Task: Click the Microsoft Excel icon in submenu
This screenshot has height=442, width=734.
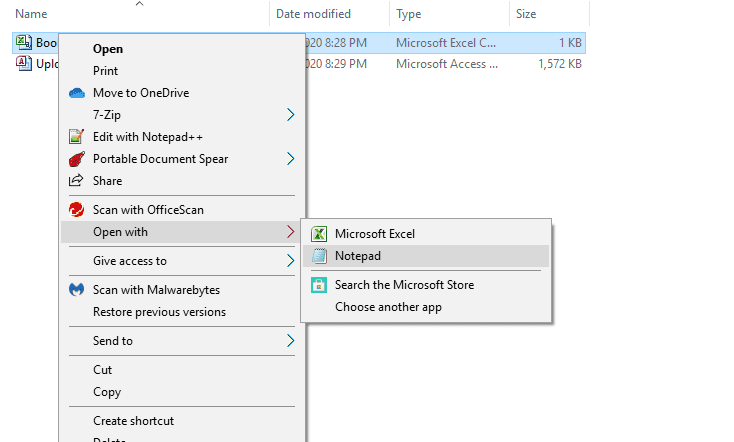Action: coord(319,234)
